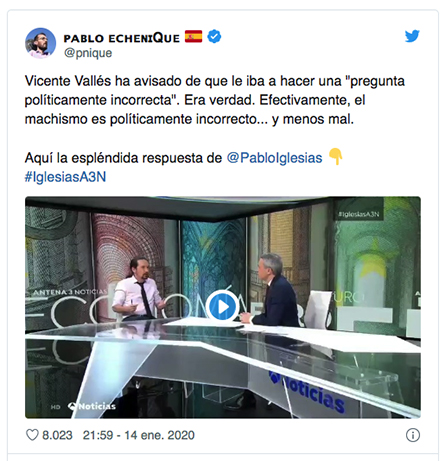Viewport: 445px width, 461px height.
Task: Click the video thumbnail showing the interviewer
Action: [x=274, y=291]
